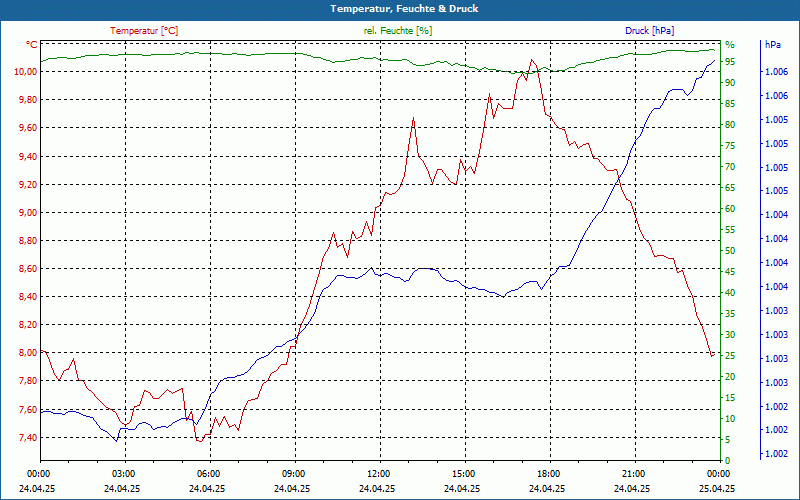Viewport: 800px width, 500px height.
Task: Click the "18:00" time axis label
Action: coord(547,474)
